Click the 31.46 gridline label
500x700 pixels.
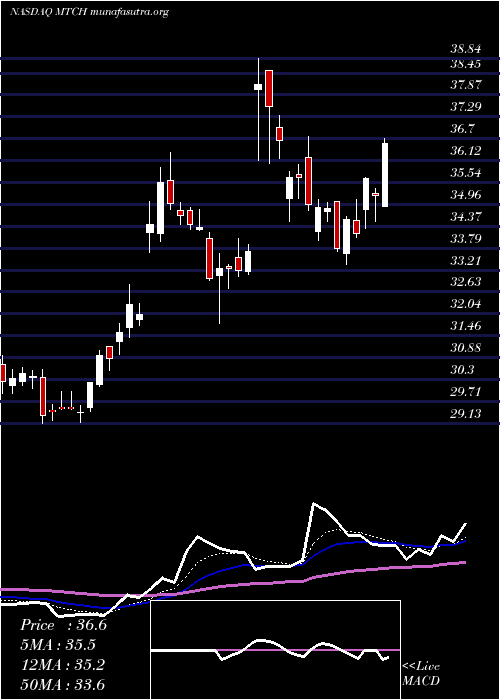[x=466, y=326]
